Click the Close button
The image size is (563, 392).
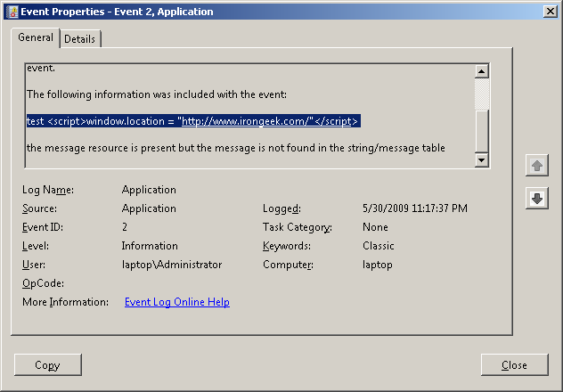tap(515, 364)
